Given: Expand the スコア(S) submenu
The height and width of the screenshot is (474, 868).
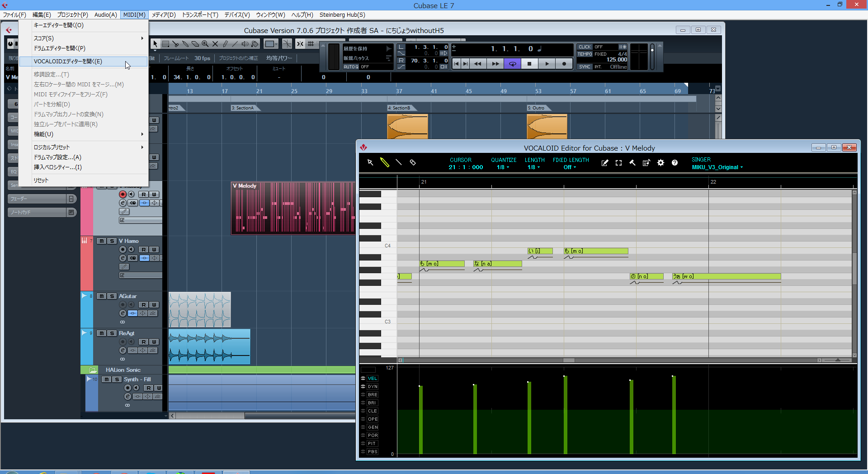Looking at the screenshot, I should pos(84,38).
